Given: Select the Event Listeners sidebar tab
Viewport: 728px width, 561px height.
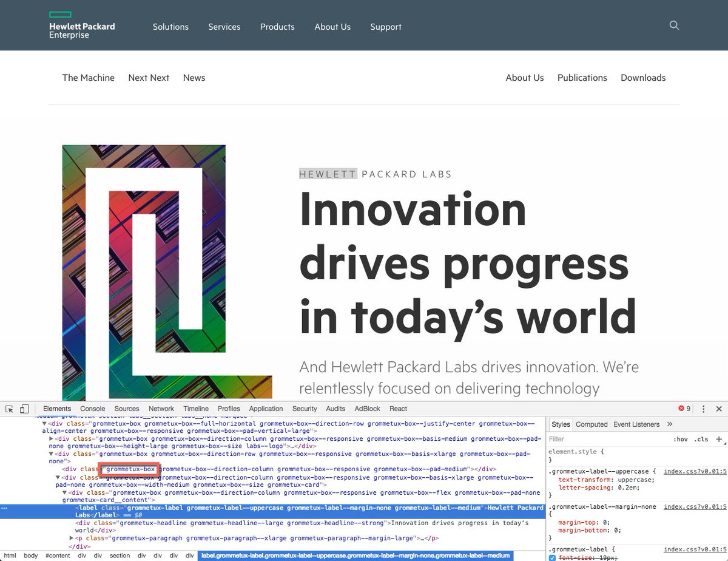Looking at the screenshot, I should pos(636,424).
